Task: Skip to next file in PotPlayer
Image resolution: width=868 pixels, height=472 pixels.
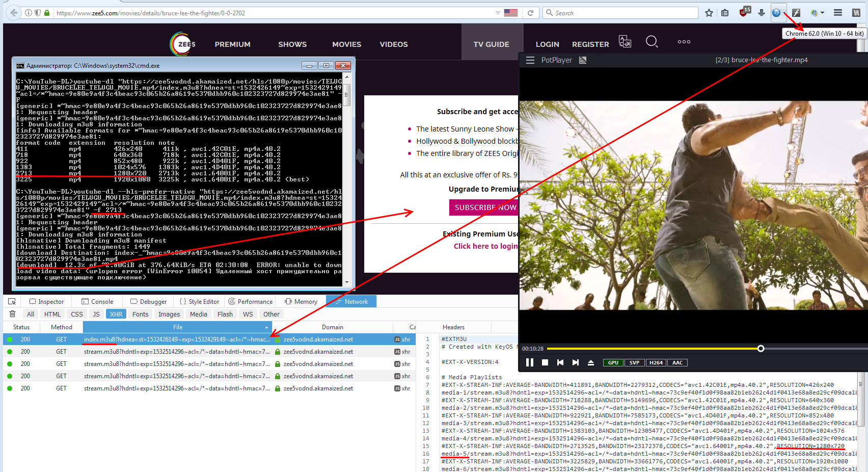Action: pos(576,362)
